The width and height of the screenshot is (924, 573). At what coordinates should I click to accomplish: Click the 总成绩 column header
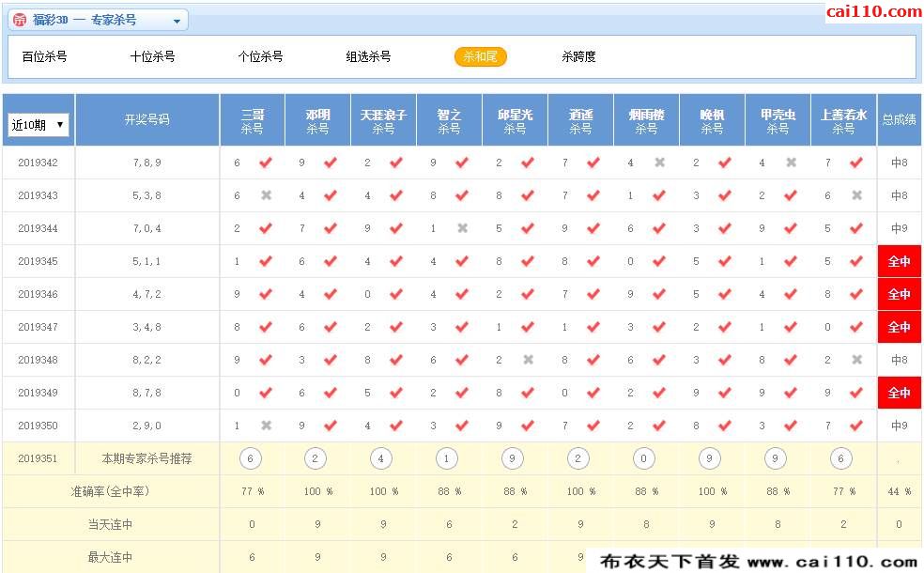tap(900, 120)
